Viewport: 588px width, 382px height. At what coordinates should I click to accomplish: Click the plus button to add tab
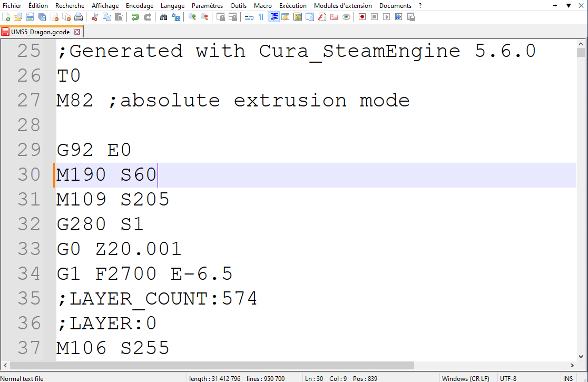pyautogui.click(x=555, y=6)
